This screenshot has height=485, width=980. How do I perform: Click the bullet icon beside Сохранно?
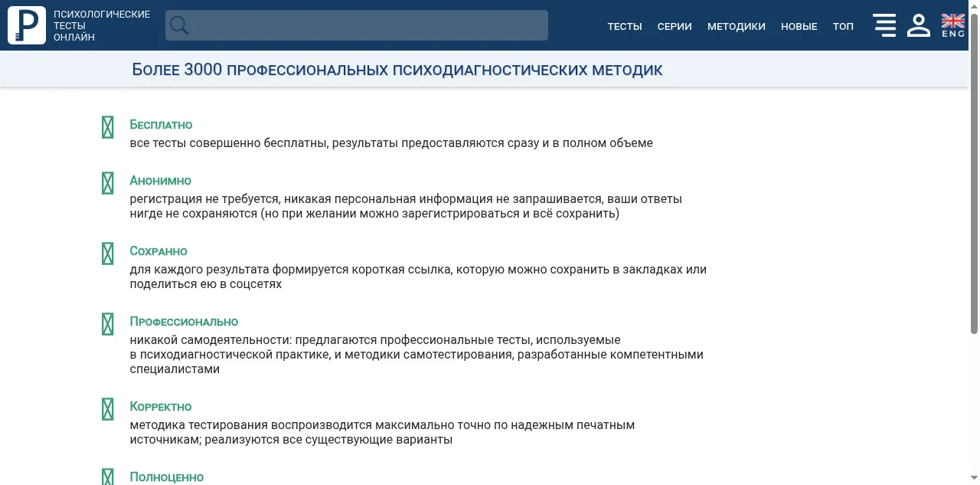[108, 254]
